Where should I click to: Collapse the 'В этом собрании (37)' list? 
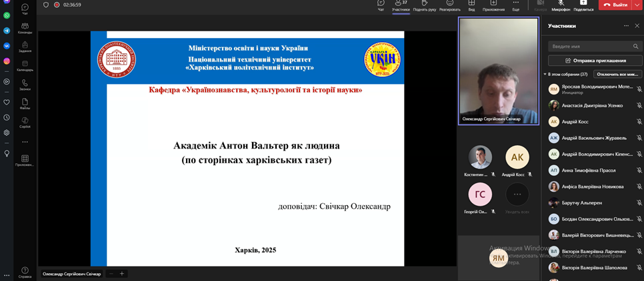click(545, 75)
